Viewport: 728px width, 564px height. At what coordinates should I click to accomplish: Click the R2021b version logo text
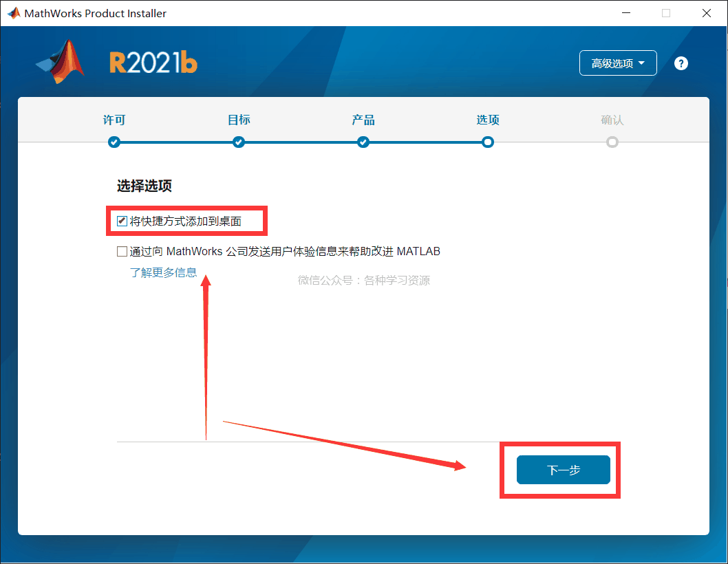153,63
